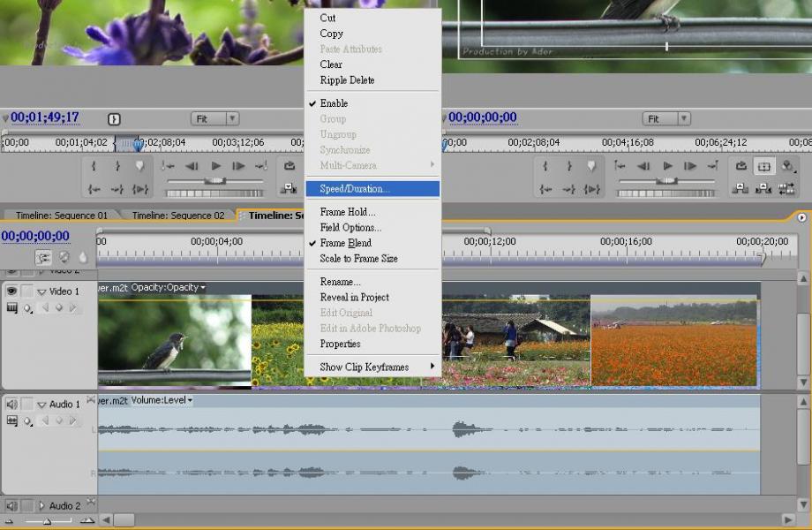Image resolution: width=812 pixels, height=530 pixels.
Task: Hide the Video 1 track with its eye icon
Action: (x=11, y=291)
